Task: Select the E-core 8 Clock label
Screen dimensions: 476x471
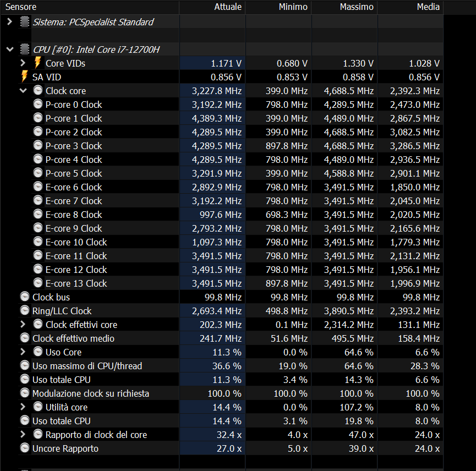Action: point(74,215)
